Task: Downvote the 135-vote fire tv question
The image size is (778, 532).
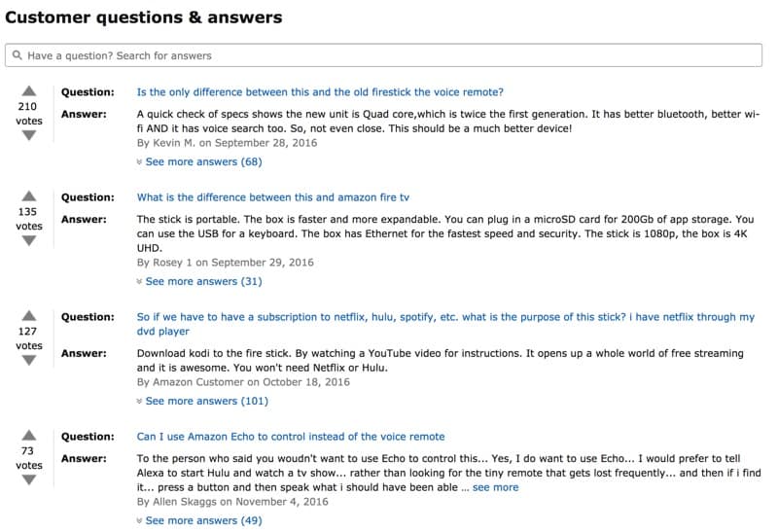Action: pos(28,241)
